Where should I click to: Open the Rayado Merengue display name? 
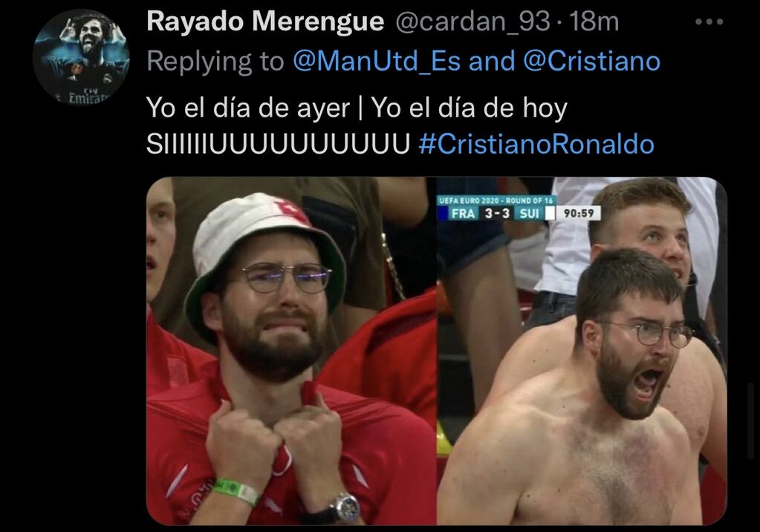coord(265,22)
